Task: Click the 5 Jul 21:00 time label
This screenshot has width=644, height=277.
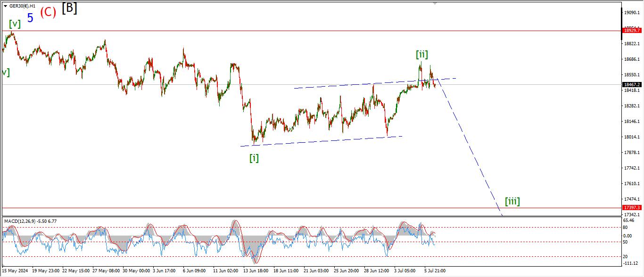Action: 434,271
